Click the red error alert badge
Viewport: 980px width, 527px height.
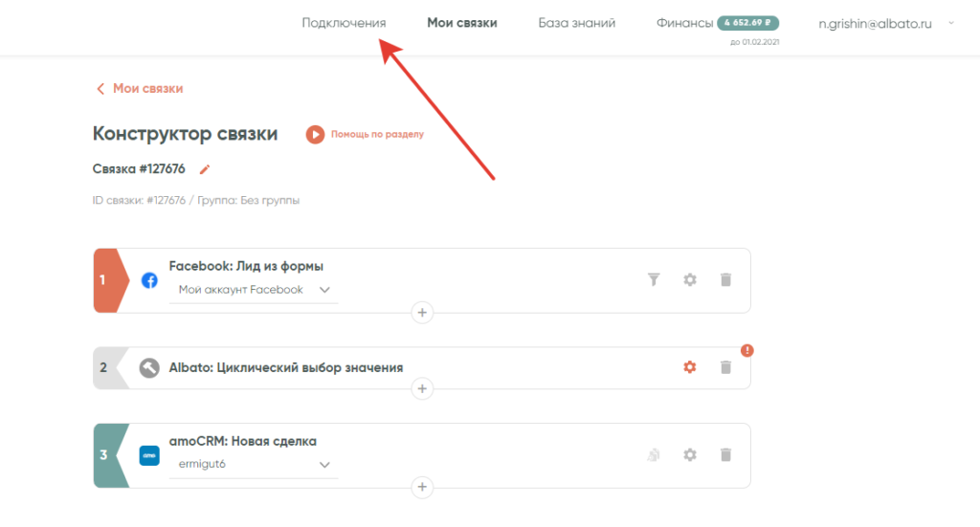(747, 350)
